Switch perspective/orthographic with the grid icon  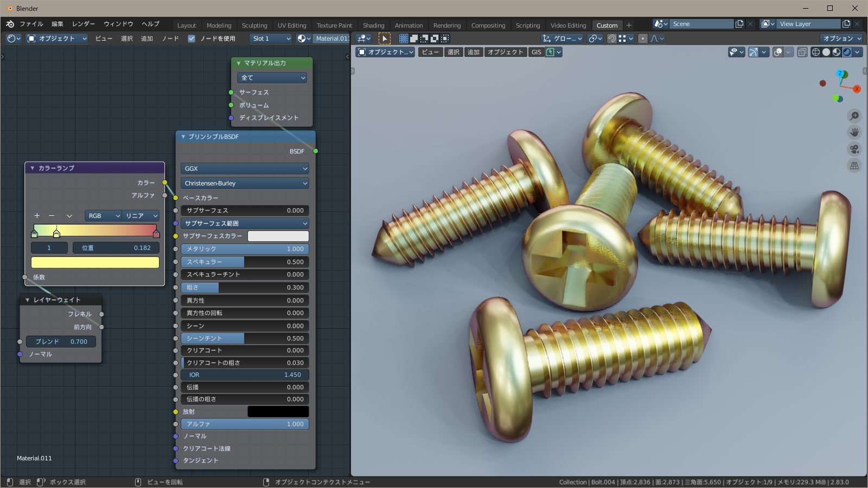pos(854,165)
